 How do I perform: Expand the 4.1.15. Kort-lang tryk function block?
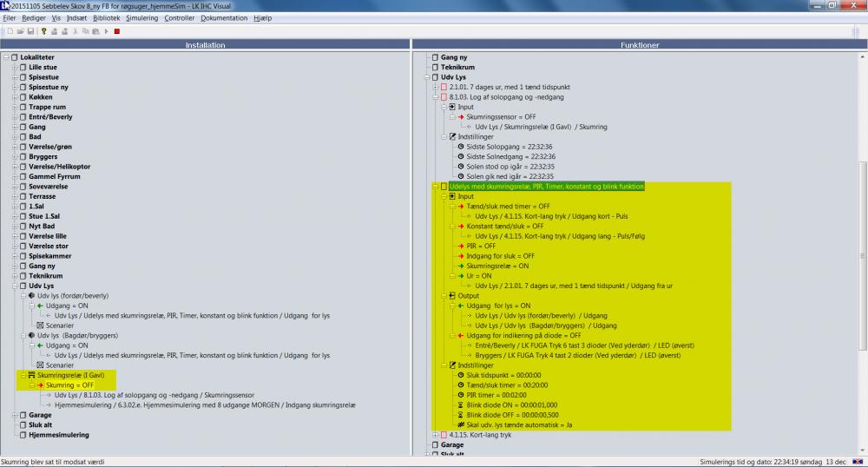435,434
